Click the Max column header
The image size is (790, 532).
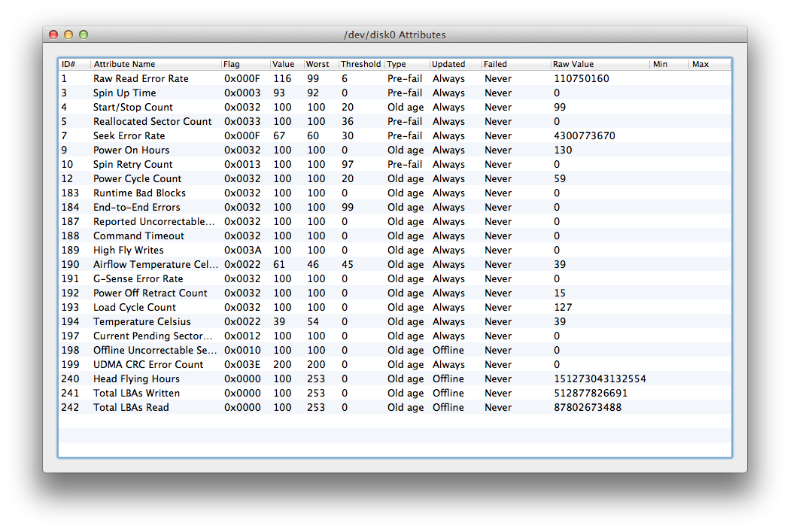pyautogui.click(x=710, y=64)
